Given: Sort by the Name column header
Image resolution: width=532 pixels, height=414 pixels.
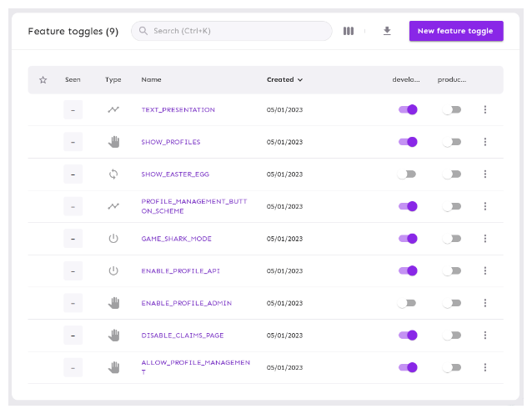Looking at the screenshot, I should (x=151, y=79).
